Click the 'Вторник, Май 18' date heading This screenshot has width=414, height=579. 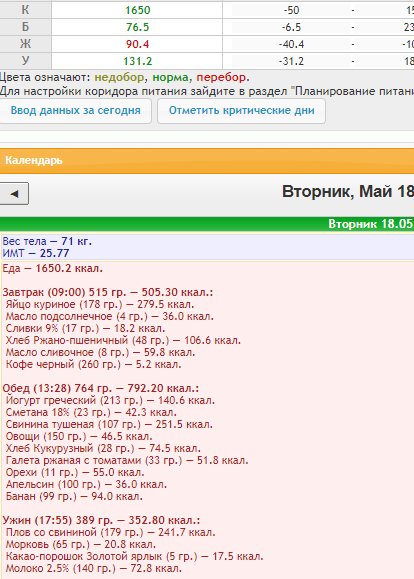[x=348, y=192]
